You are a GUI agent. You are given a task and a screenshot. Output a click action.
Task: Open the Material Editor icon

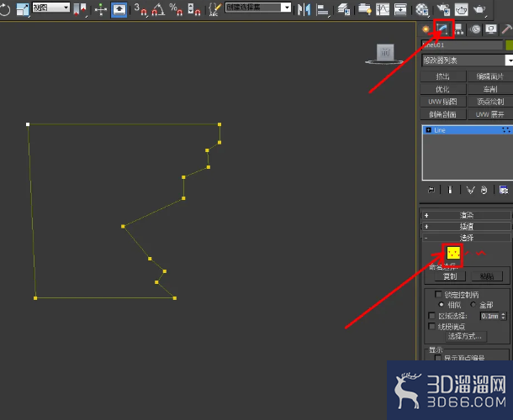[x=421, y=9]
